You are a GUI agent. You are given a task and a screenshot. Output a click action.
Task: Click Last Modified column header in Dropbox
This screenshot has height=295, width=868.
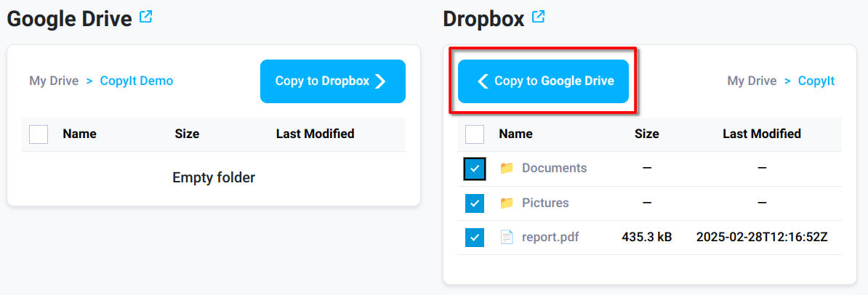tap(761, 134)
